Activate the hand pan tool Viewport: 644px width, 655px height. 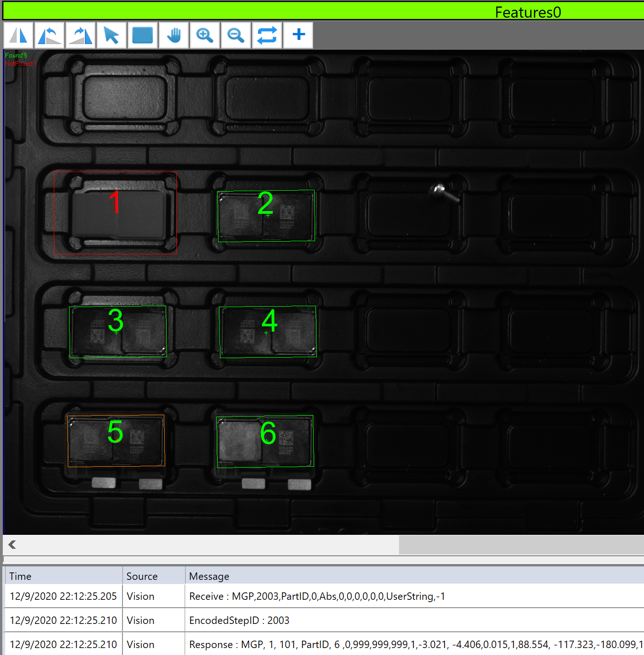(x=174, y=35)
